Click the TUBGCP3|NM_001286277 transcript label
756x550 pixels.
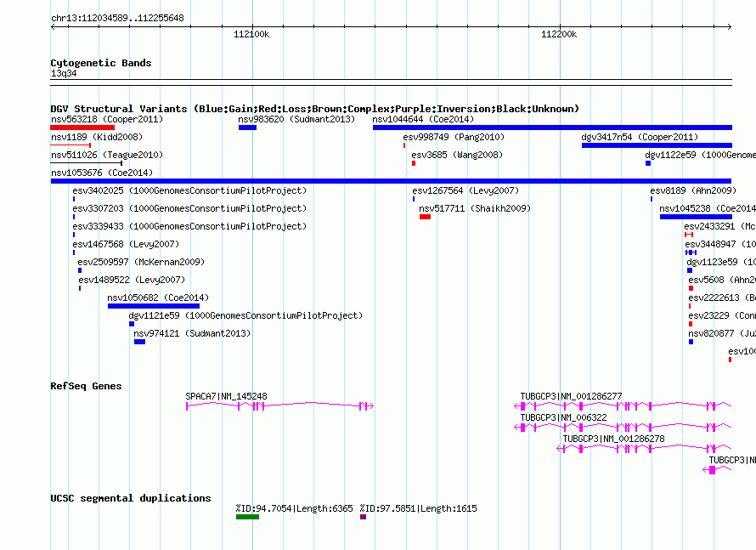571,396
